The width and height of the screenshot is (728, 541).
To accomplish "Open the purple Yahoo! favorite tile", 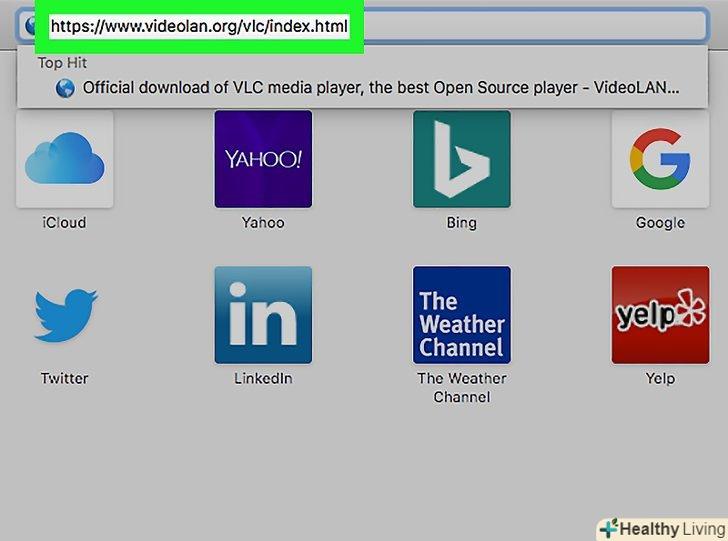I will coord(263,159).
